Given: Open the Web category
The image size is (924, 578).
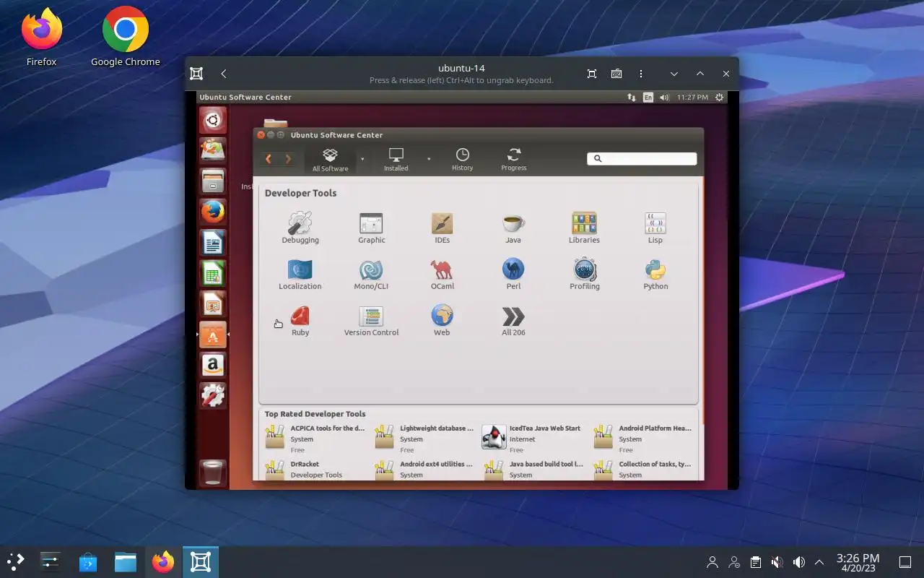Looking at the screenshot, I should 442,320.
